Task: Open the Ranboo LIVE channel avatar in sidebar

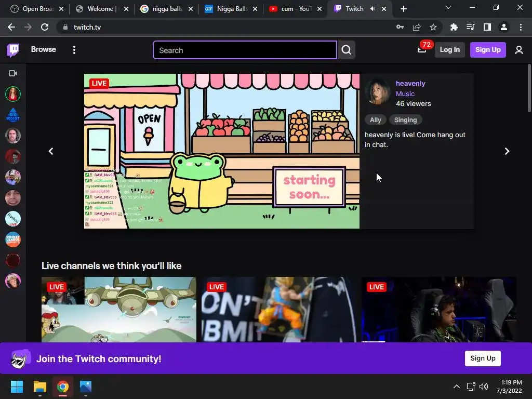Action: 13,219
